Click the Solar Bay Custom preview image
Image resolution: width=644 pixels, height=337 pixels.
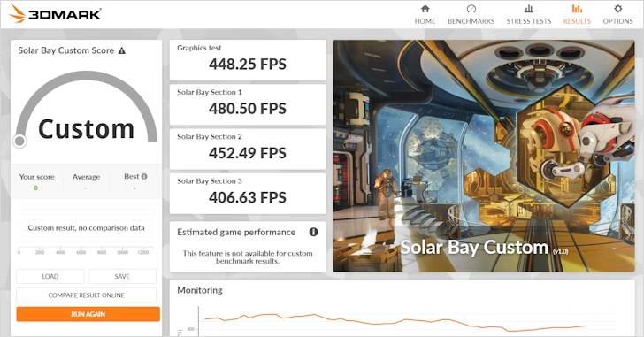coord(484,156)
